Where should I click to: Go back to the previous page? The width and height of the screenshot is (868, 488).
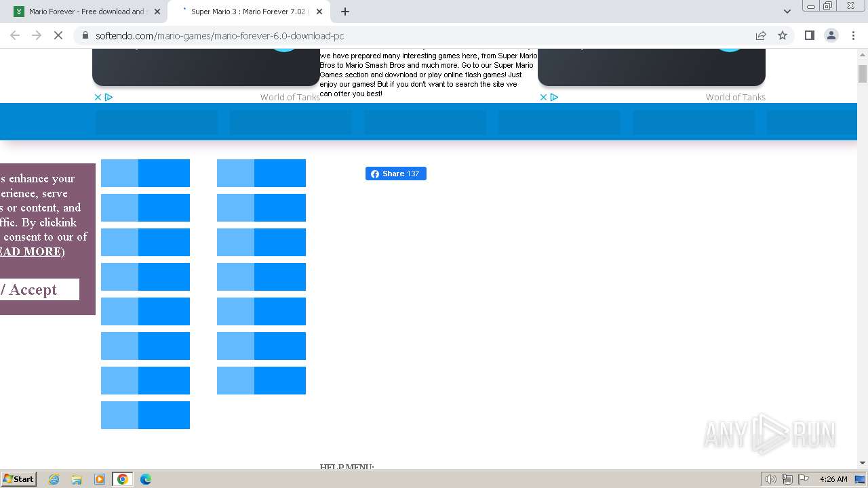(15, 35)
